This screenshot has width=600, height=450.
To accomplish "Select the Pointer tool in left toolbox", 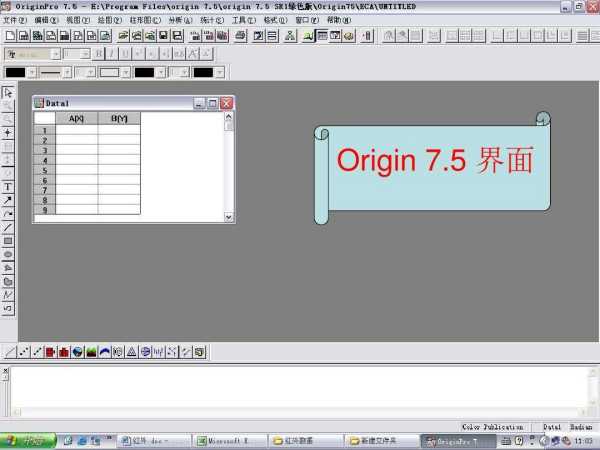I will 8,92.
